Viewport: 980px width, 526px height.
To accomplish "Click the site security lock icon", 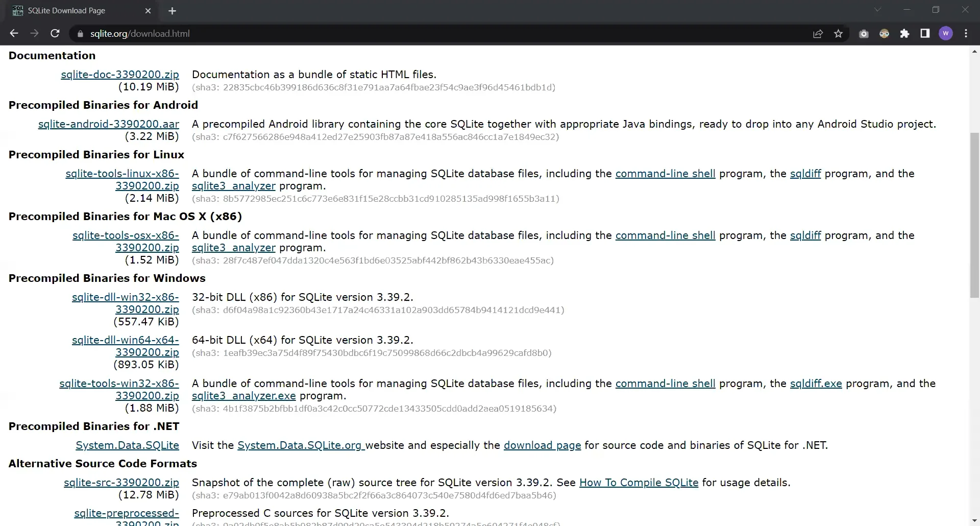I will 80,34.
